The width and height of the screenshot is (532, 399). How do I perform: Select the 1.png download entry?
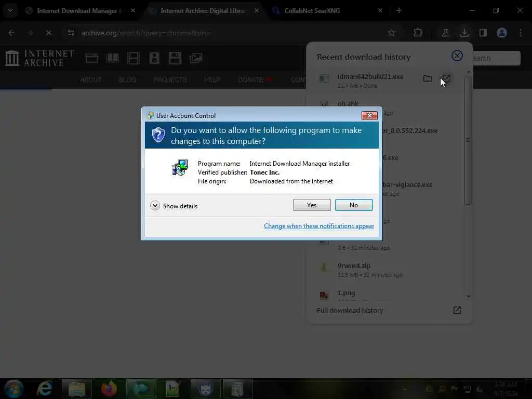click(x=385, y=295)
